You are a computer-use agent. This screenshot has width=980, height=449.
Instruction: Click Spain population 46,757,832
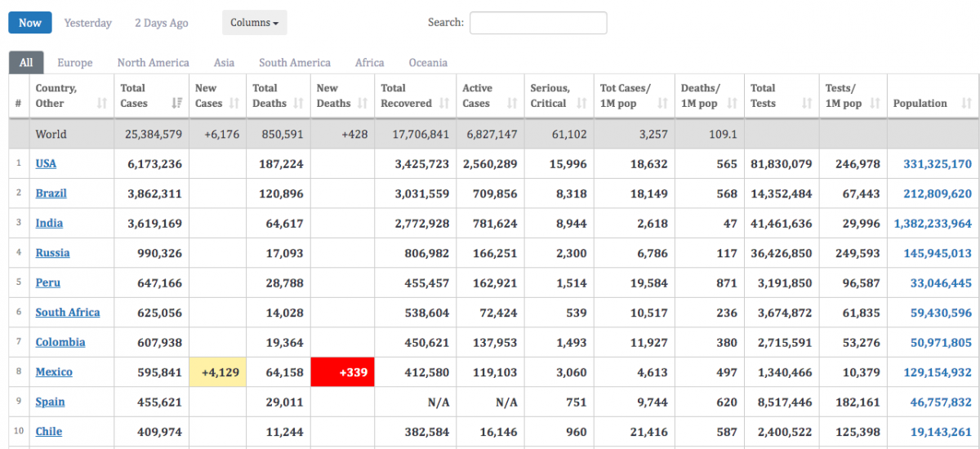point(942,402)
